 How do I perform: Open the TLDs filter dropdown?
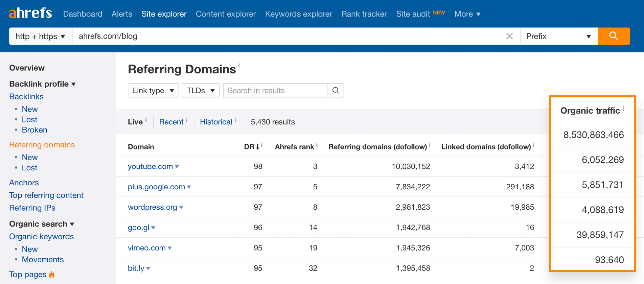pos(201,91)
